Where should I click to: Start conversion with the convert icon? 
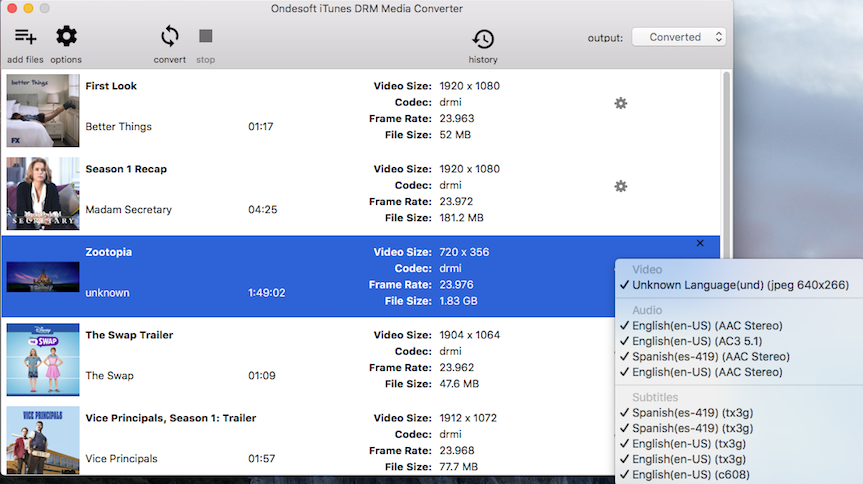click(170, 36)
